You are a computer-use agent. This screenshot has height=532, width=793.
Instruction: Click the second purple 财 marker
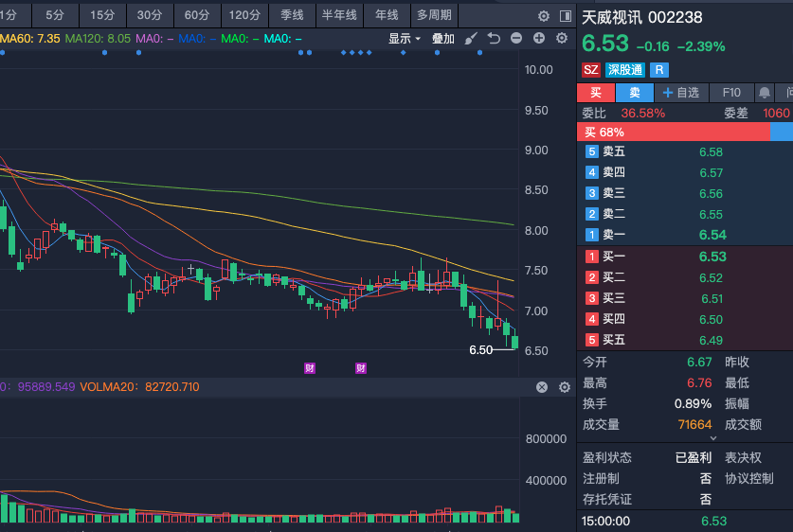pyautogui.click(x=361, y=368)
